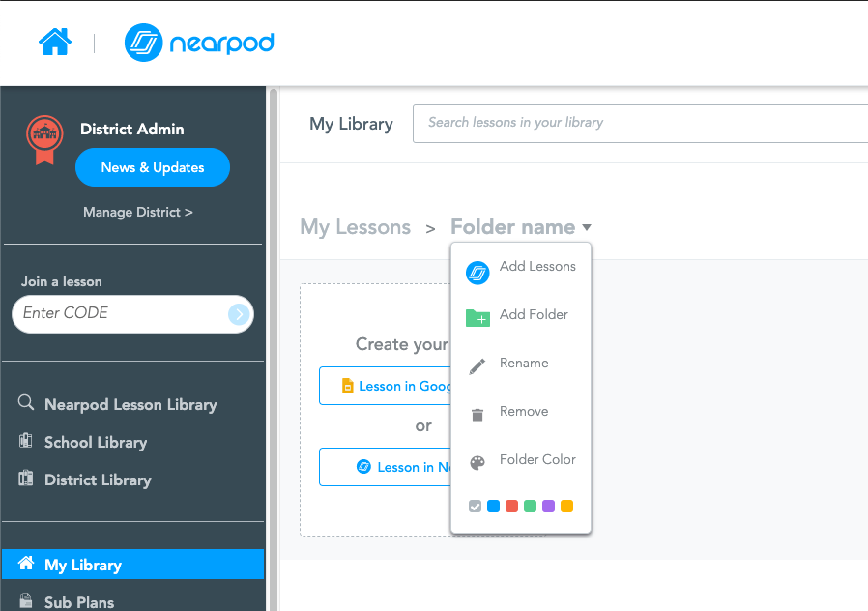Click the Add Lessons Nearpod icon
The width and height of the screenshot is (868, 611).
(x=477, y=273)
